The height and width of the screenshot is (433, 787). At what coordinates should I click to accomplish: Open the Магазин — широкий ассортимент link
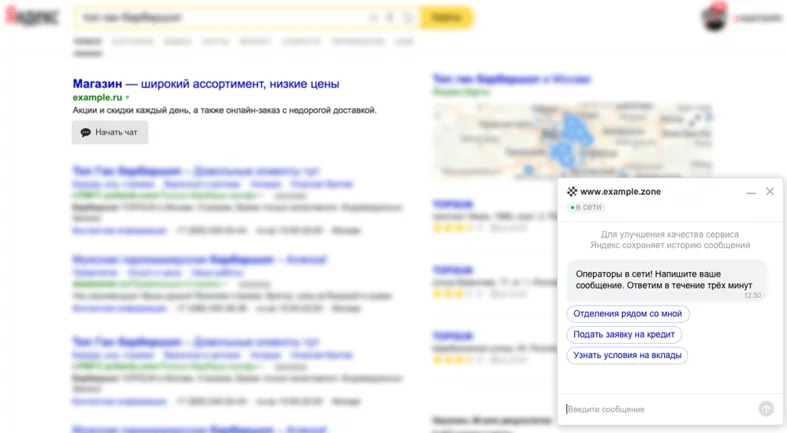(x=206, y=84)
